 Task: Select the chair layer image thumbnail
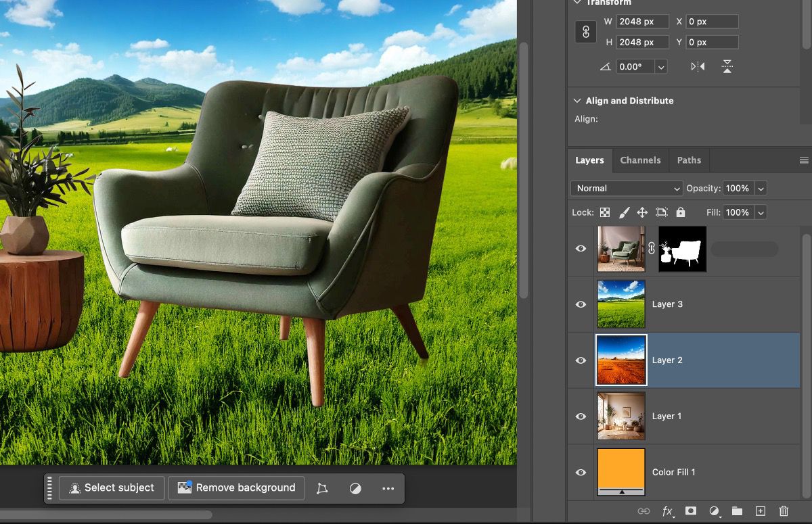click(621, 249)
